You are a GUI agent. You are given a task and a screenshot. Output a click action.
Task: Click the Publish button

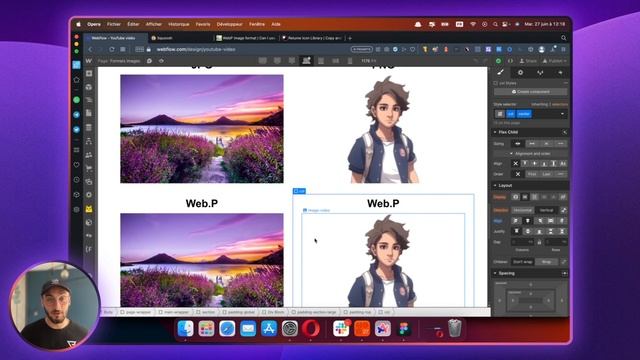[555, 61]
